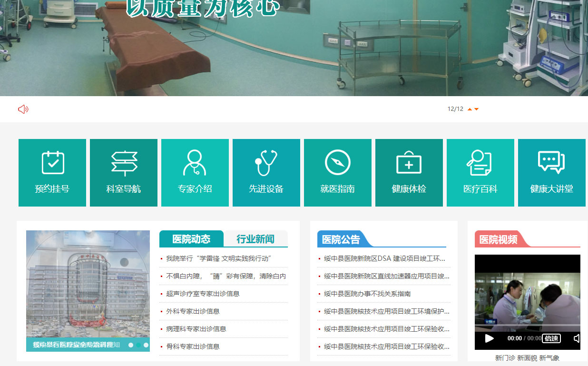Open the 专家介绍 doctor tile

(195, 173)
